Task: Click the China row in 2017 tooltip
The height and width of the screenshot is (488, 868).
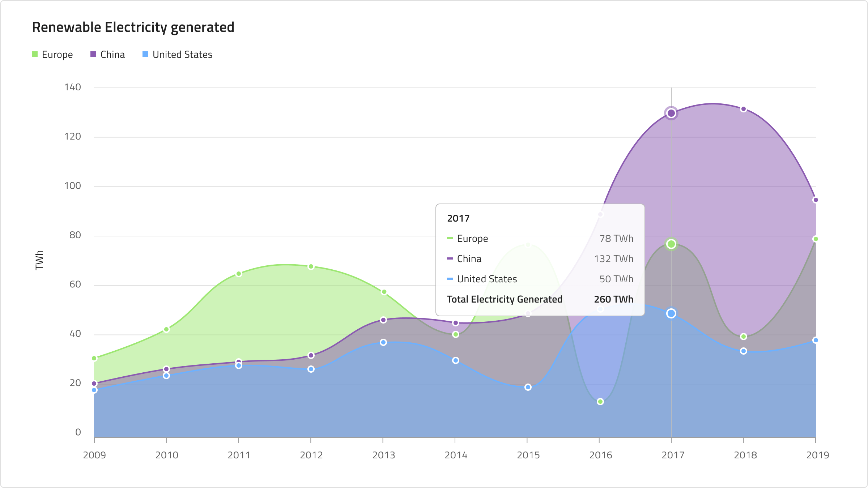Action: click(540, 259)
